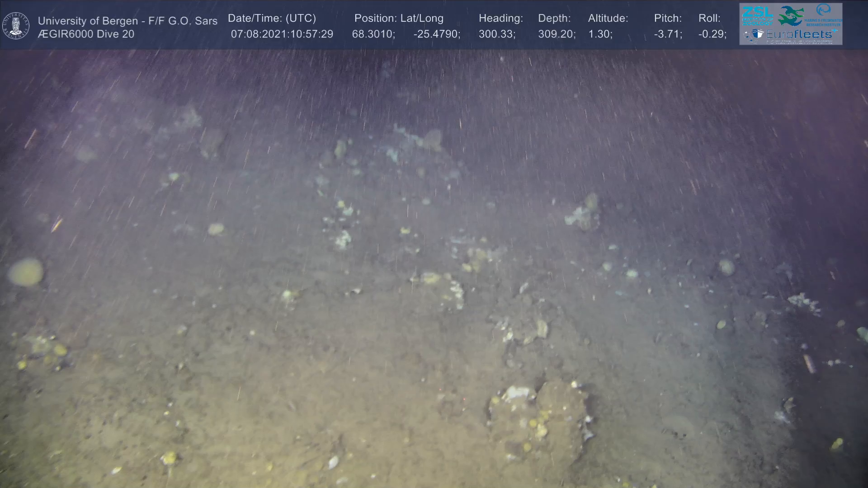
Task: Click the Heading: label
Action: tap(500, 19)
